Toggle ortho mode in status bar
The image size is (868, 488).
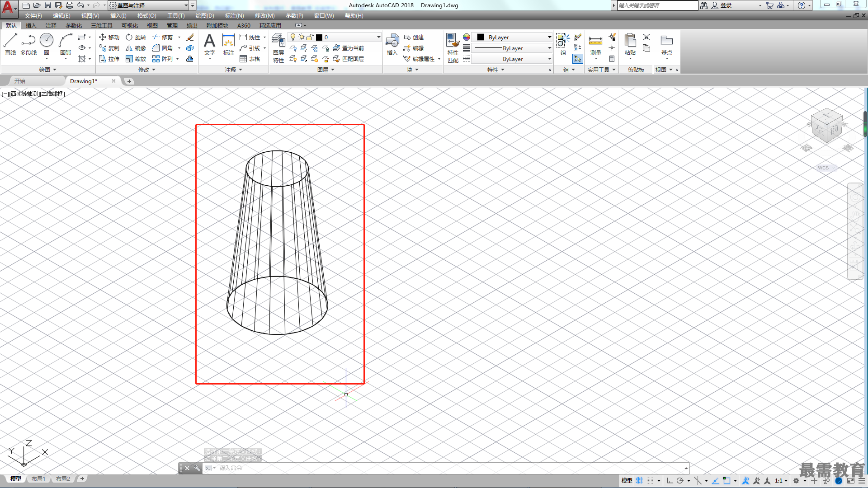(x=670, y=480)
